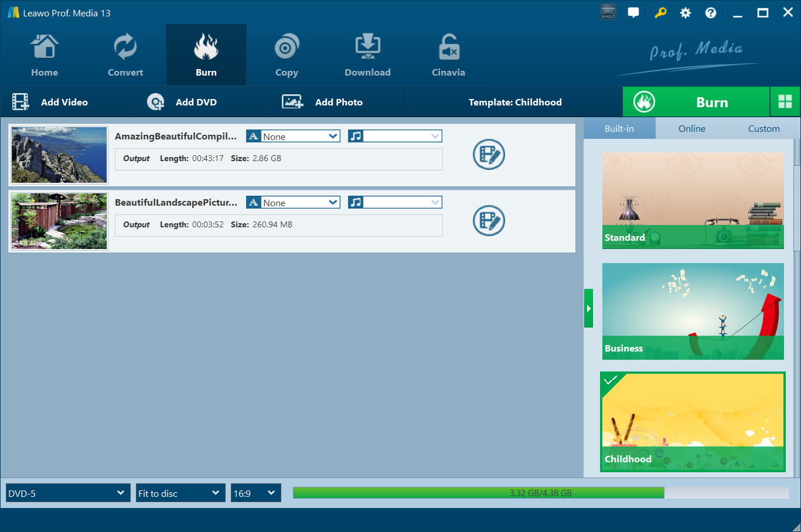Choose the Business menu template

point(693,311)
